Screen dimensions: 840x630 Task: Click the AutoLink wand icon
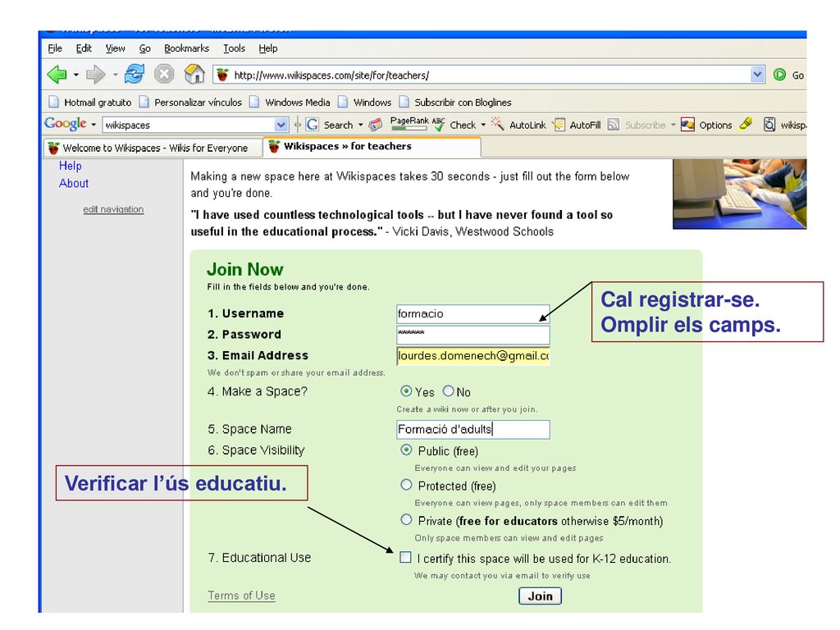[498, 125]
